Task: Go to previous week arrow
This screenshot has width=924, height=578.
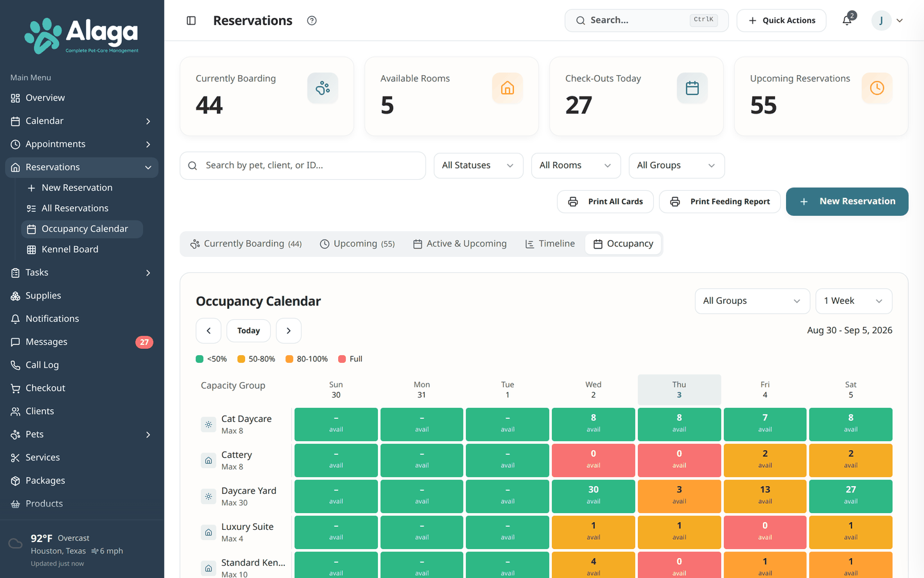Action: pyautogui.click(x=209, y=331)
